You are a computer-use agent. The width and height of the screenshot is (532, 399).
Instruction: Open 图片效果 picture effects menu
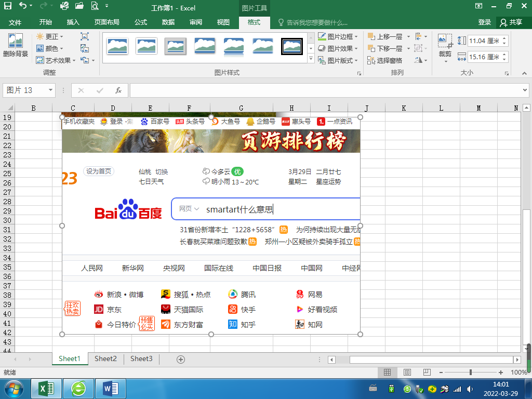tap(338, 48)
